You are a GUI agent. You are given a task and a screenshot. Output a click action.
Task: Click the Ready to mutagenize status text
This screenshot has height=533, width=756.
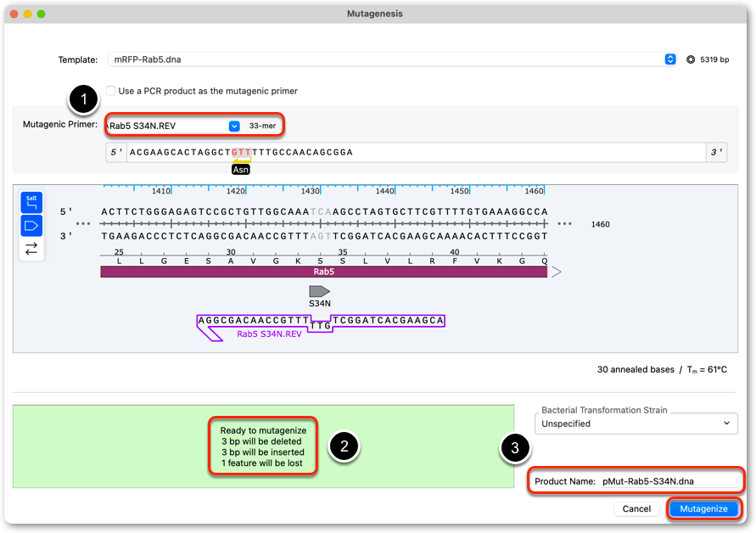coord(263,430)
